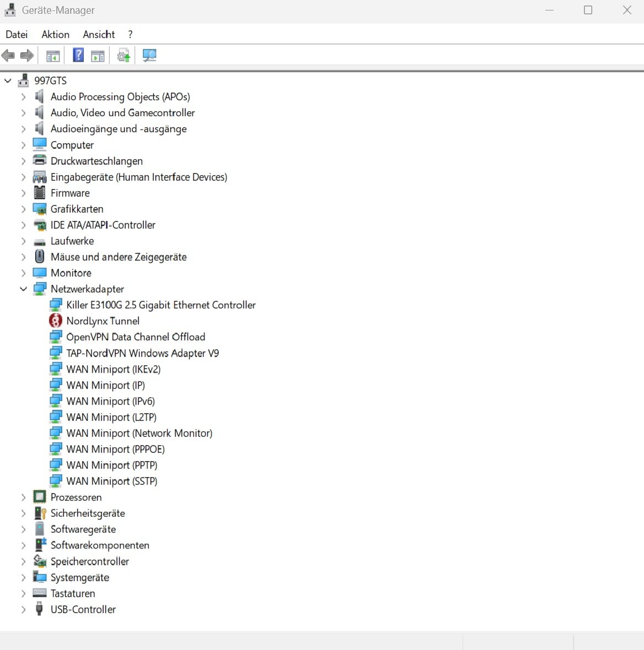This screenshot has height=650, width=644.
Task: Select the NordLynx Tunnel entry text
Action: coord(103,321)
